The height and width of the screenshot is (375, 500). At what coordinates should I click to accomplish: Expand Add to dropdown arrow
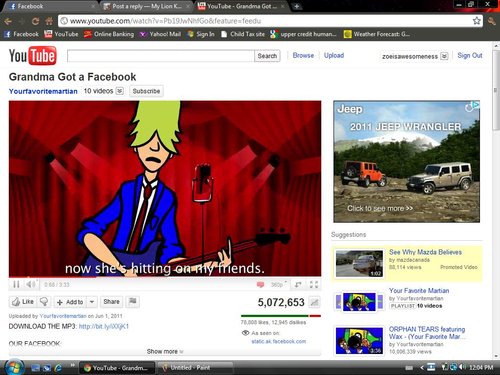tap(92, 302)
